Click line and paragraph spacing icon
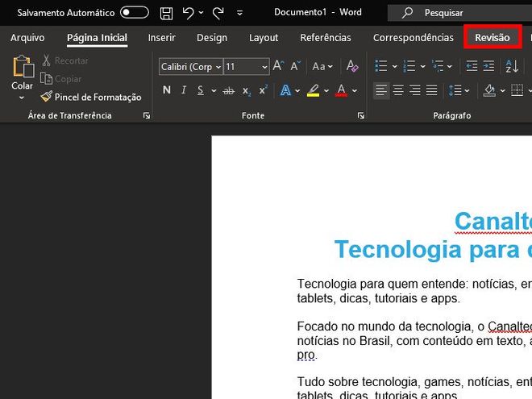Viewport: 532px width, 399px height. pos(455,90)
